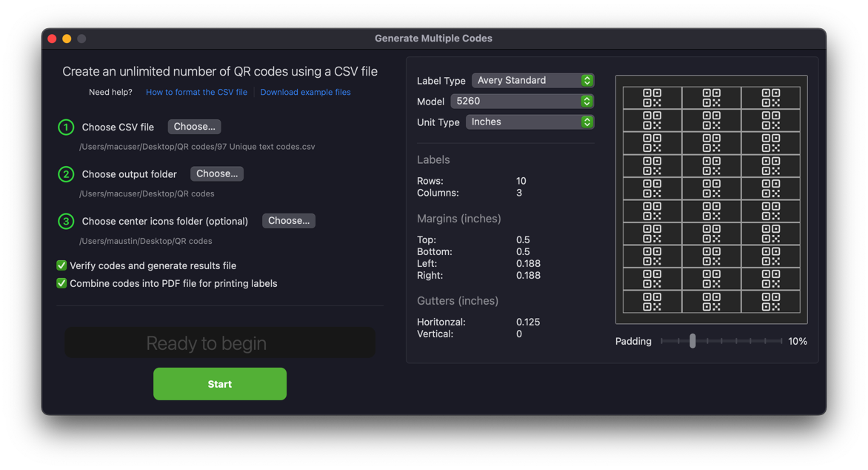Click the step 3 green circle icon
Screen dimensions: 868x470
[x=66, y=222]
